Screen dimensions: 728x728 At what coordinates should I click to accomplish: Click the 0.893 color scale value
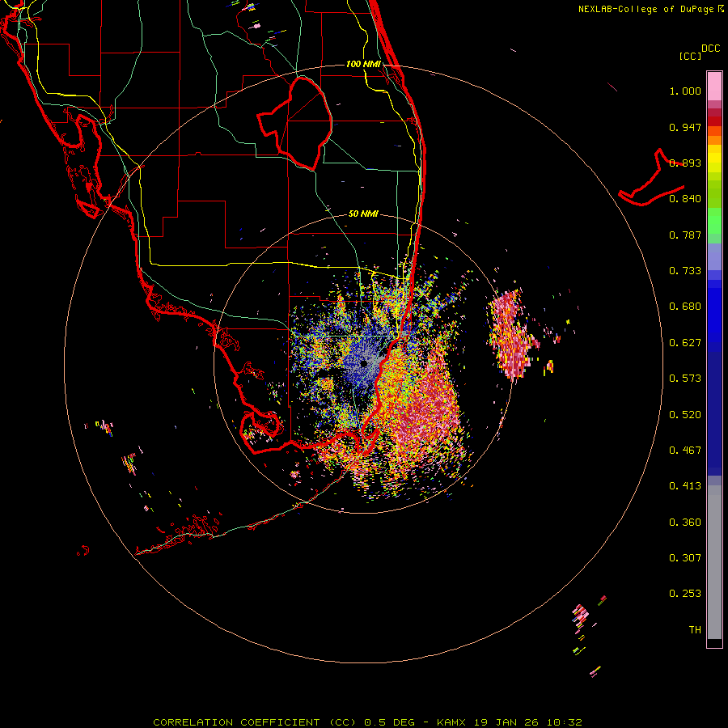pyautogui.click(x=685, y=163)
